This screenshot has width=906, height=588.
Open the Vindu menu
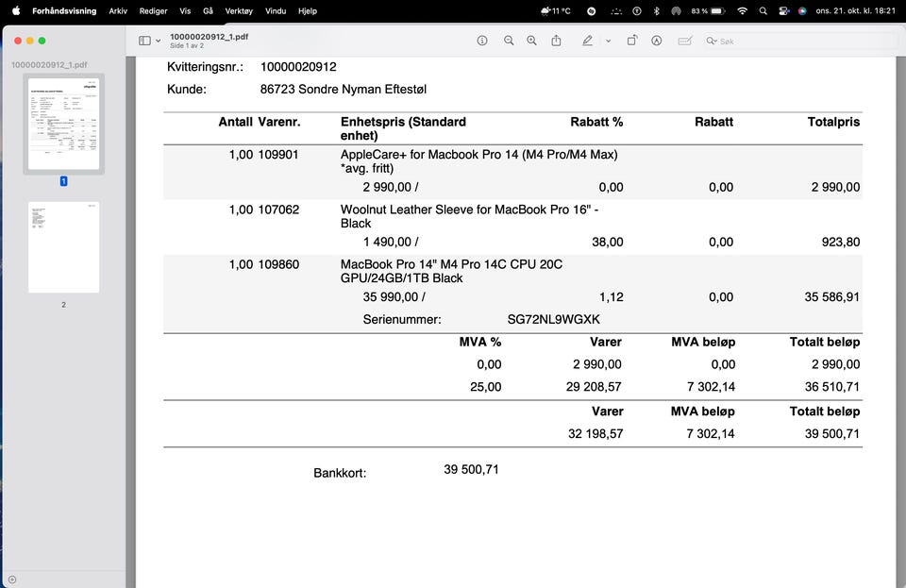coord(276,11)
